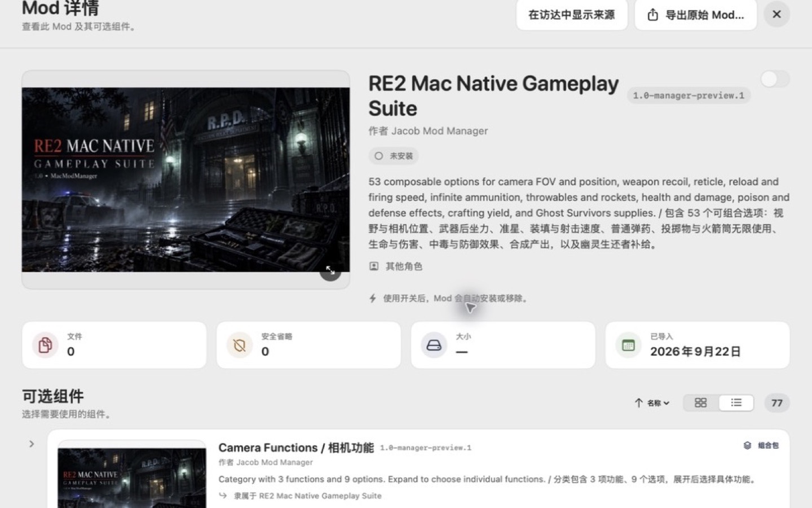Click the 1.0-manager-preview.1 version tag beside title
This screenshot has height=508, width=812.
pyautogui.click(x=689, y=95)
